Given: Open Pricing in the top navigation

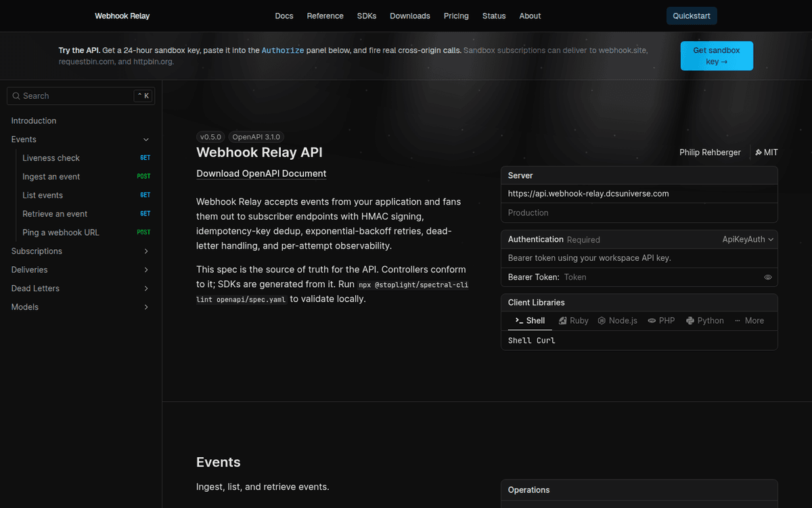Looking at the screenshot, I should click(x=456, y=16).
